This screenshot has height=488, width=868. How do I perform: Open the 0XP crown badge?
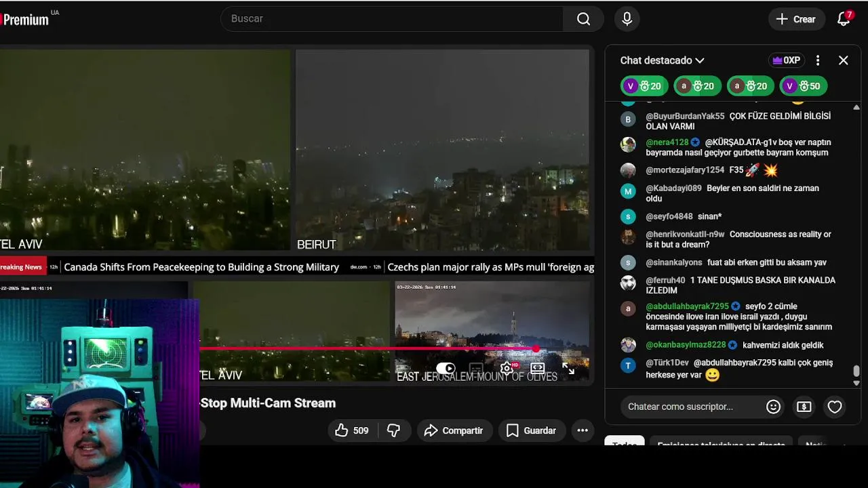coord(786,60)
